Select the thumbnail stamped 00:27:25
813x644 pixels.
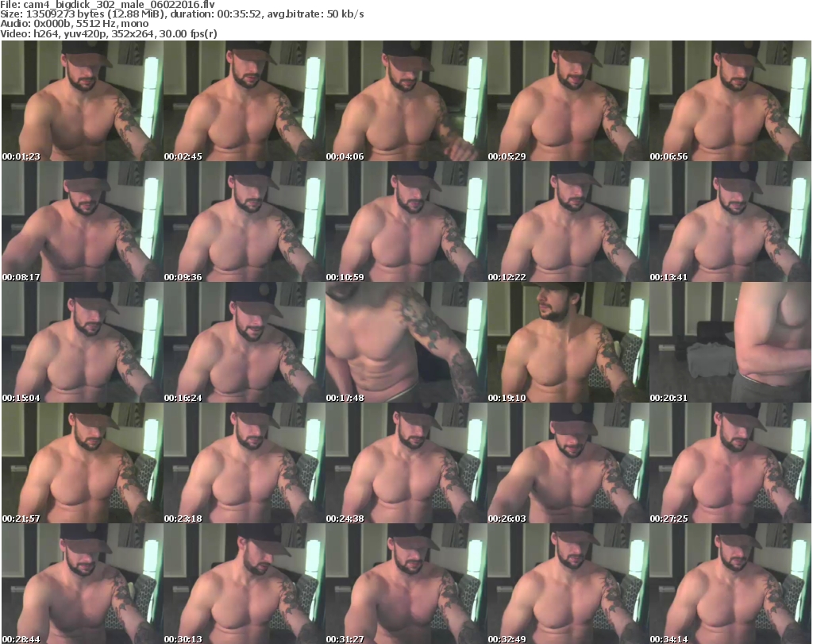point(730,463)
